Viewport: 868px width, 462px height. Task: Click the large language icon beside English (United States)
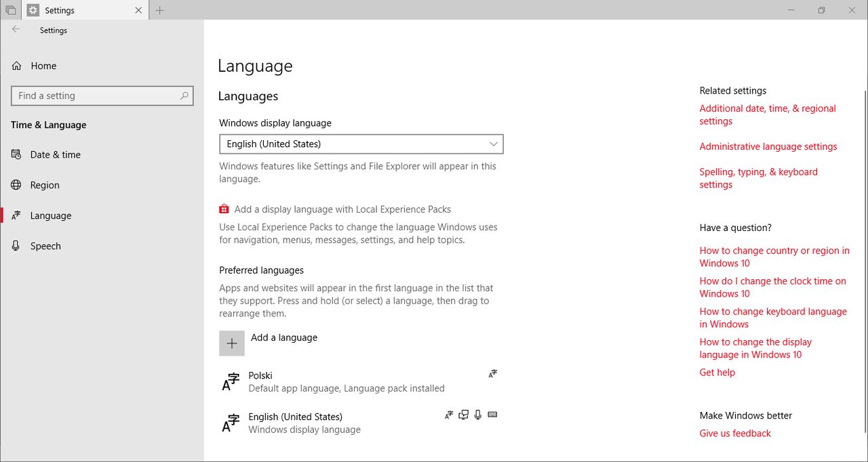[x=231, y=423]
